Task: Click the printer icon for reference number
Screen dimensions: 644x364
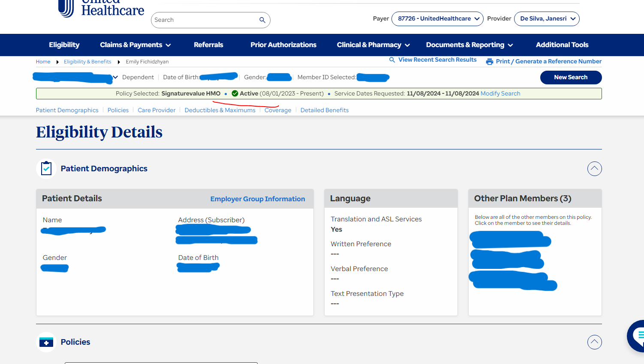Action: tap(489, 62)
